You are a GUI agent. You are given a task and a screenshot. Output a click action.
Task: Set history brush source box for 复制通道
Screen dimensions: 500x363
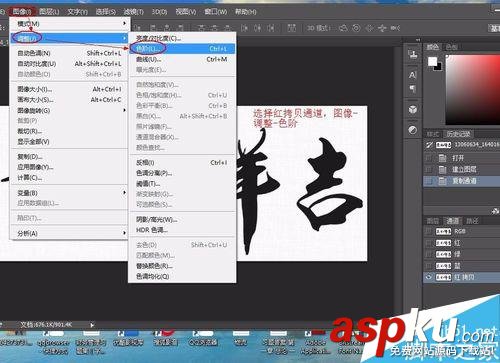coord(429,181)
